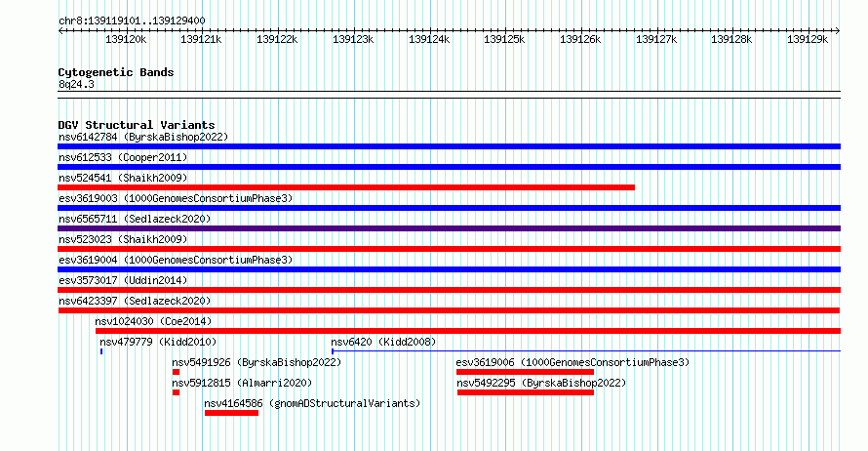Click the 139126k ruler position

[580, 39]
